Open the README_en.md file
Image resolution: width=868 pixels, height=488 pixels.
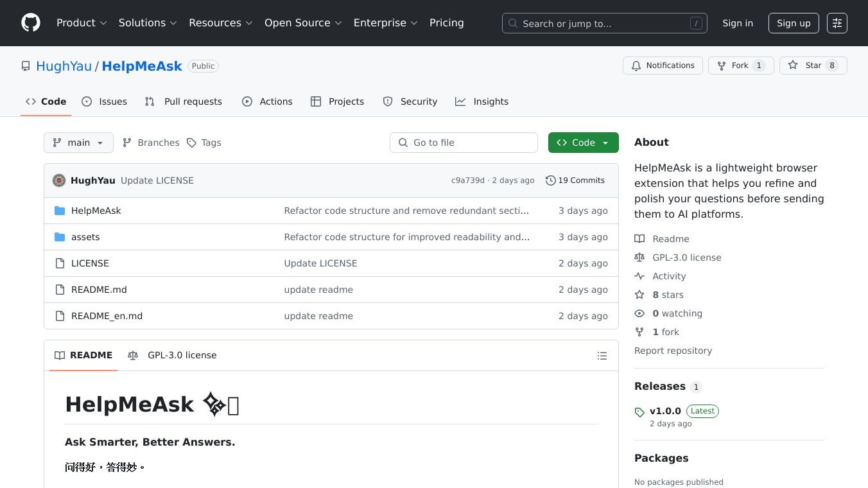[x=107, y=316]
